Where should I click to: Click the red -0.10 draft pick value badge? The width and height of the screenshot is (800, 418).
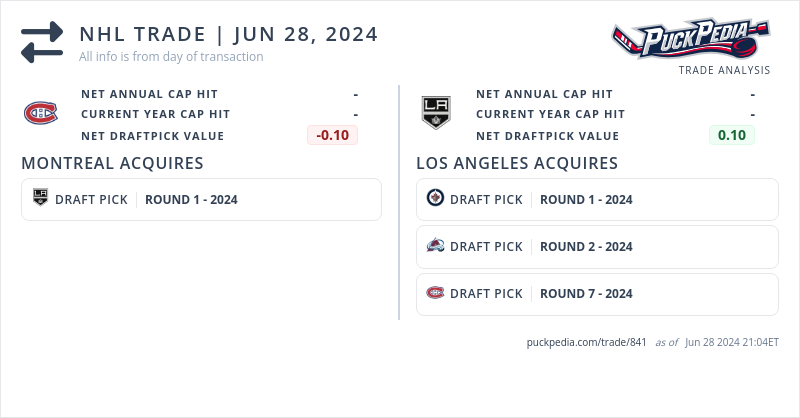pyautogui.click(x=332, y=135)
